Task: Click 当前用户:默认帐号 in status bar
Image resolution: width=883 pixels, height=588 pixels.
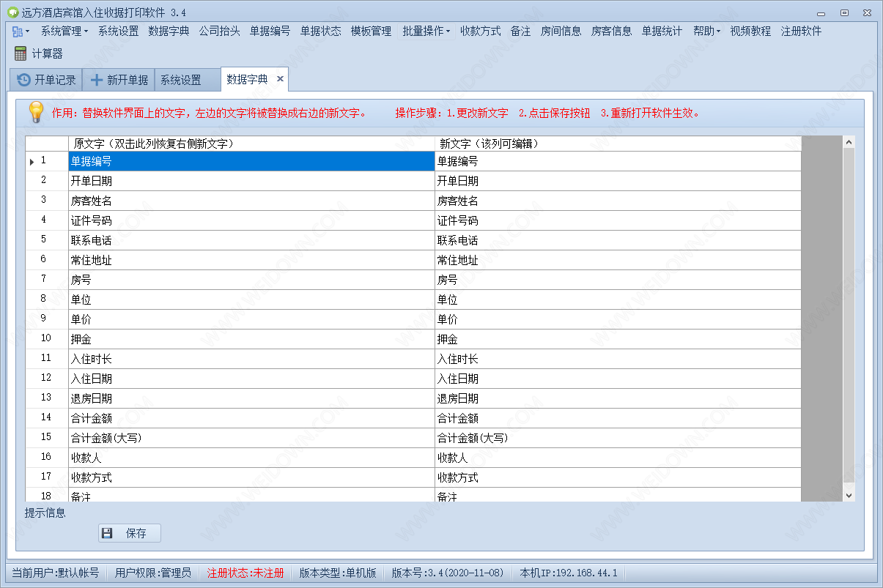Action: click(x=55, y=573)
